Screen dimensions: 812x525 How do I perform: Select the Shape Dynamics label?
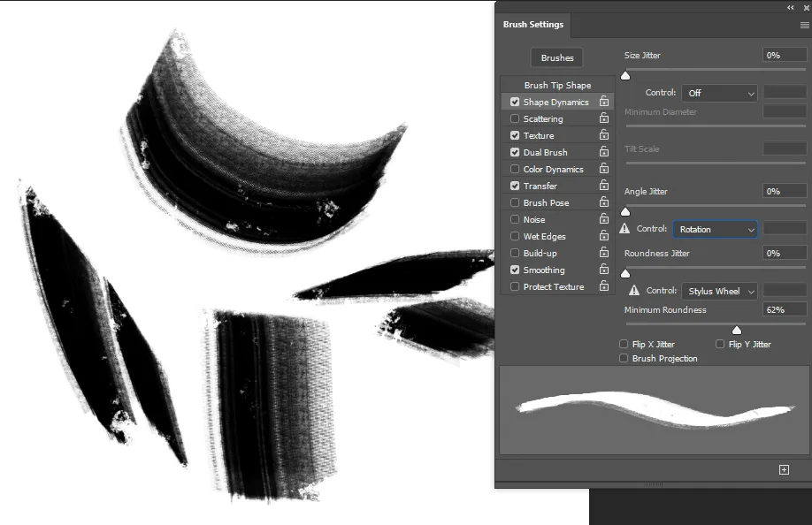point(555,102)
